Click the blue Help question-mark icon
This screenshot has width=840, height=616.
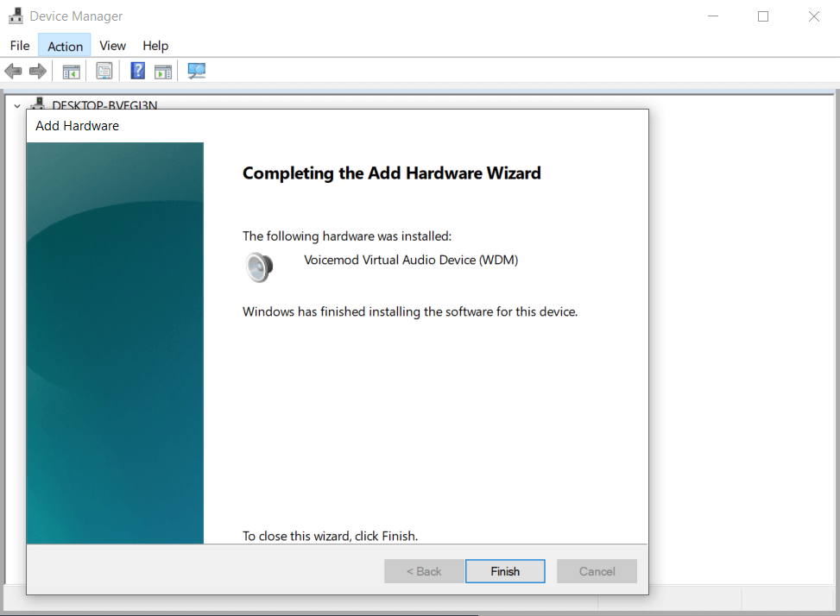(x=137, y=71)
